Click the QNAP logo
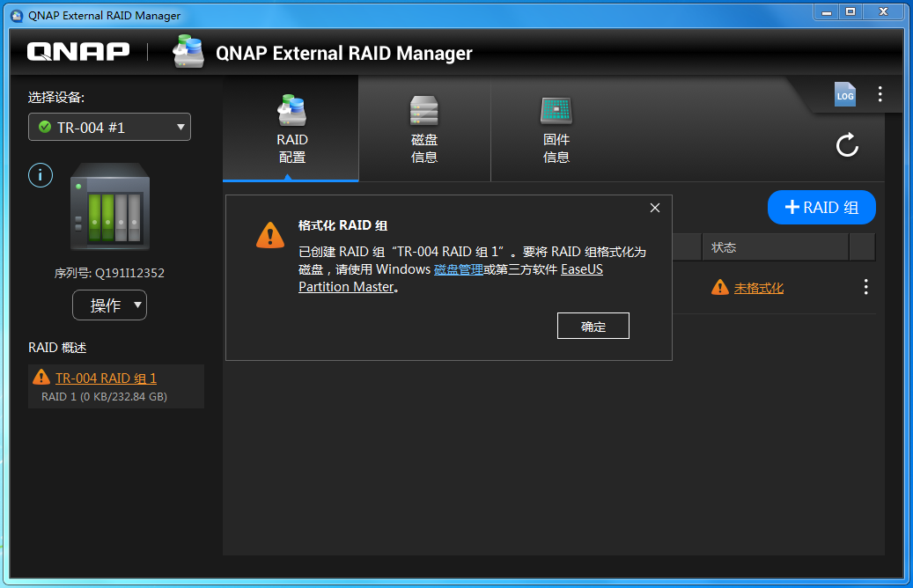 [x=78, y=52]
